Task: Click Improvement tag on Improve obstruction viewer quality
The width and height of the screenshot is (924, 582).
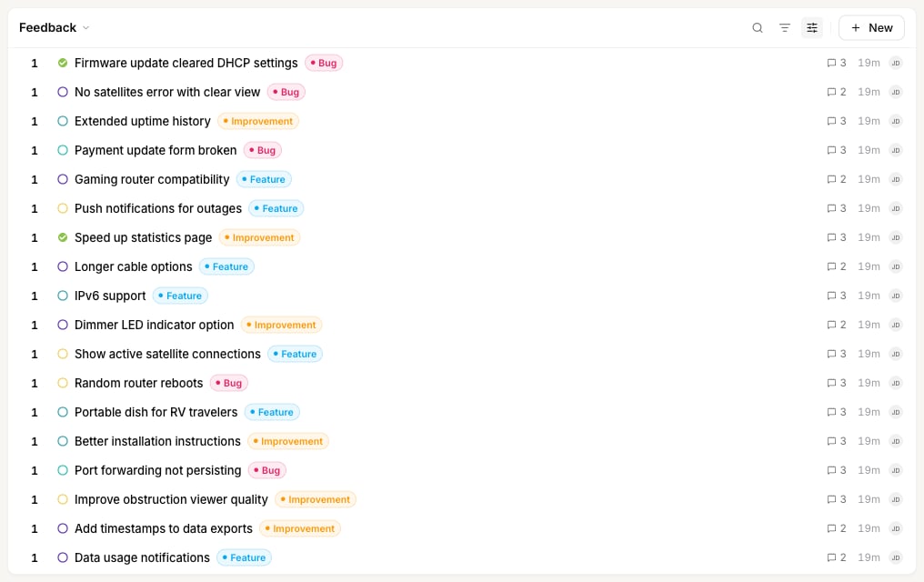Action: [316, 499]
